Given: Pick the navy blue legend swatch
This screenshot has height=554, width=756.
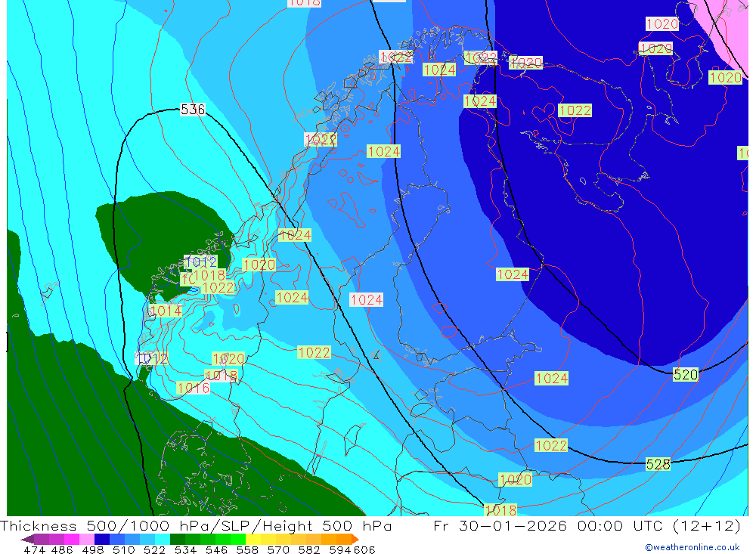Looking at the screenshot, I should pyautogui.click(x=102, y=539).
